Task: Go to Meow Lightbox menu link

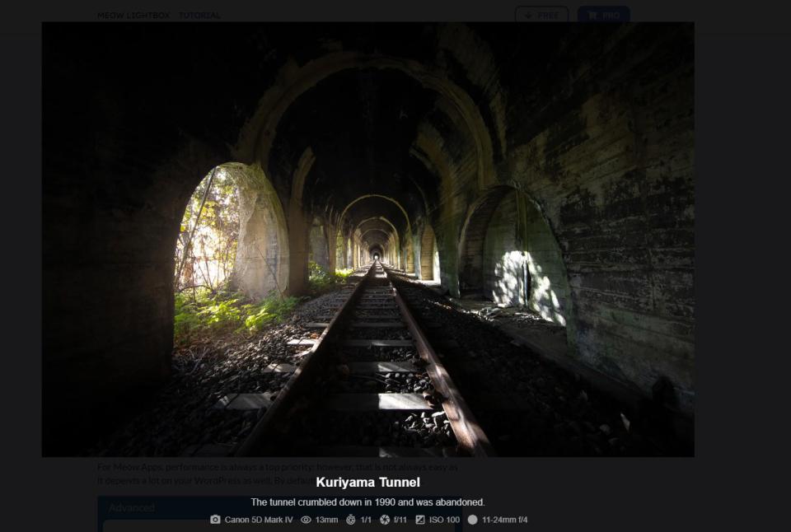Action: point(134,15)
